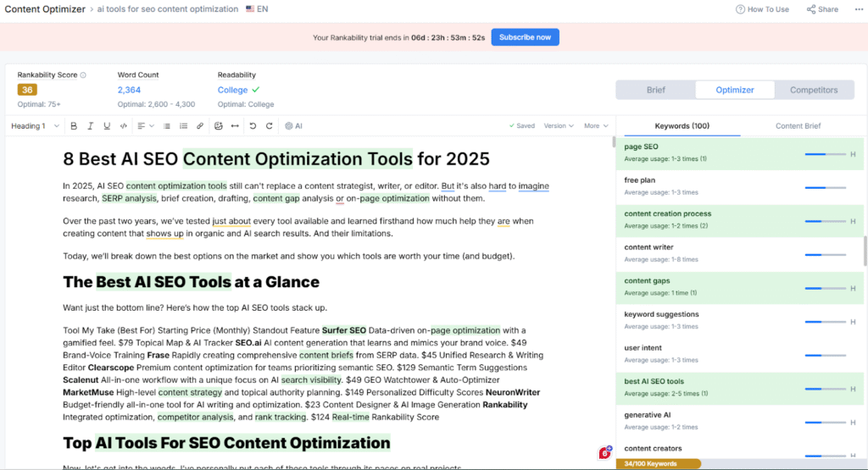
Task: Click the 34/100 Keywords progress bar
Action: click(658, 464)
